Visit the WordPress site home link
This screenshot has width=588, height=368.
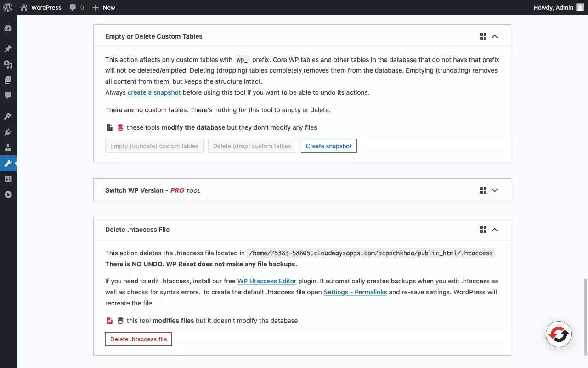click(41, 7)
